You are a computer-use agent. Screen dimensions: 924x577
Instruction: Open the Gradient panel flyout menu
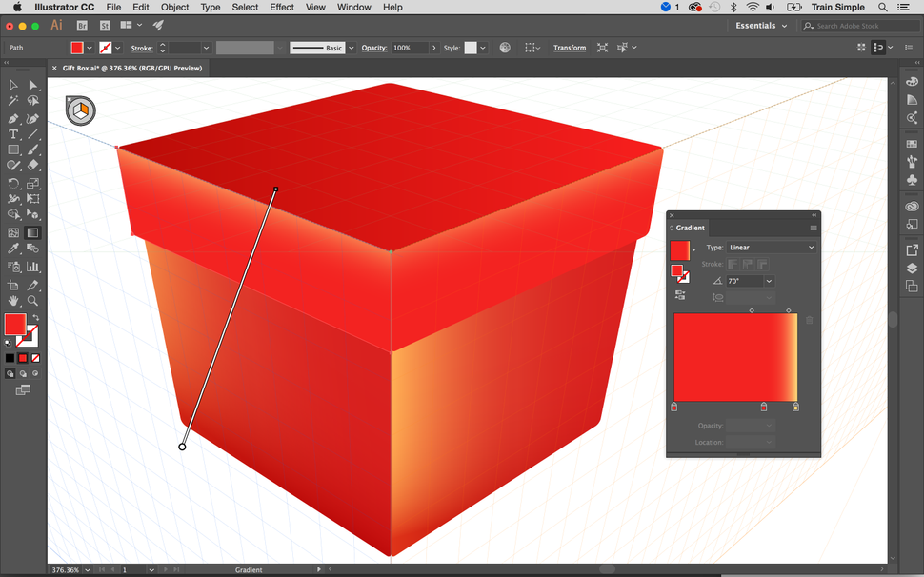814,228
